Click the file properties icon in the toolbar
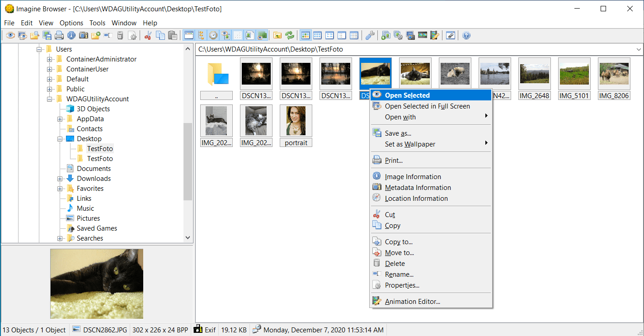The width and height of the screenshot is (644, 336). click(132, 35)
